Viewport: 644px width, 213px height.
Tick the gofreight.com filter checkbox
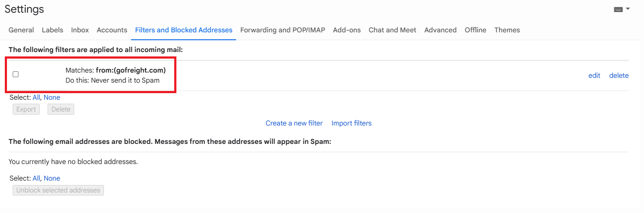pos(16,74)
